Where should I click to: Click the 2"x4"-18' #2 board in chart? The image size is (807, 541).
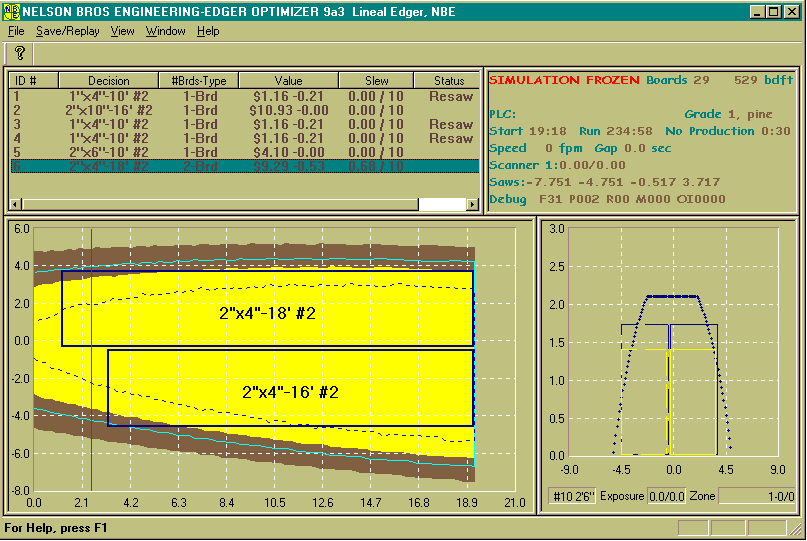(267, 313)
